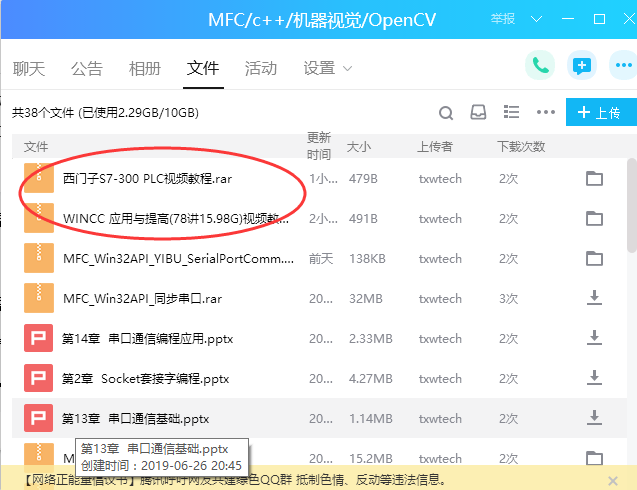Click PPT icon of 第14章 file

pos(39,338)
